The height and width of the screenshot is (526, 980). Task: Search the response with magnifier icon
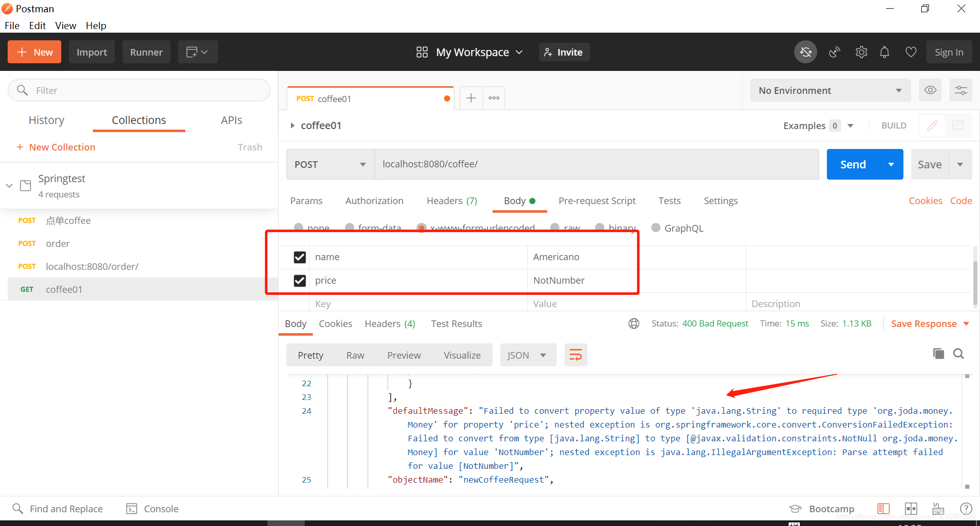tap(959, 354)
